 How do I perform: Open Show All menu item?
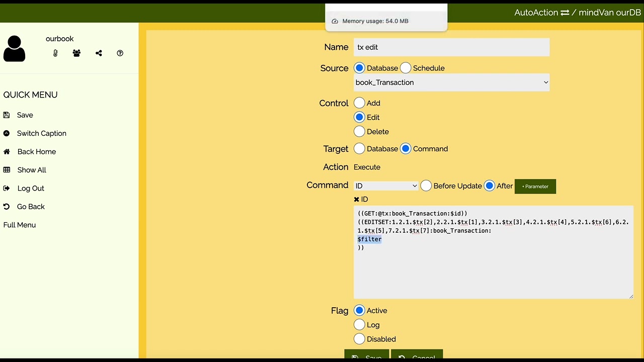32,170
